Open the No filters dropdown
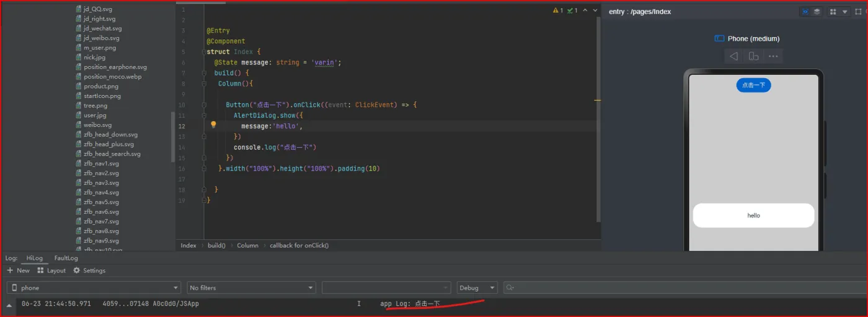868x317 pixels. click(251, 288)
